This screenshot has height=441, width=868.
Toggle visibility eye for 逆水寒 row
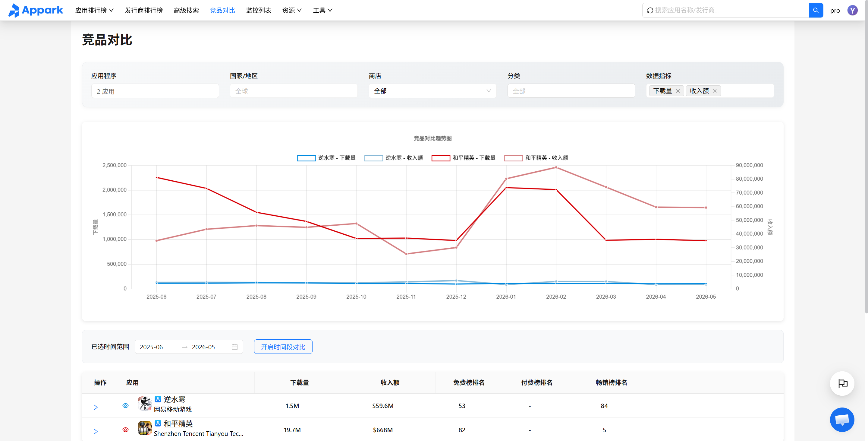point(125,406)
